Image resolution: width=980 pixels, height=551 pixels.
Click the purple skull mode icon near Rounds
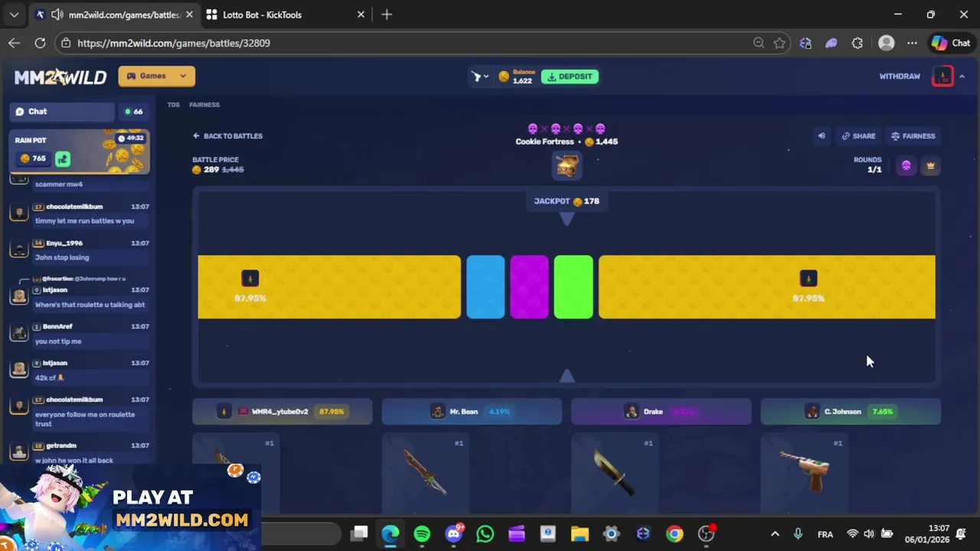click(x=906, y=165)
